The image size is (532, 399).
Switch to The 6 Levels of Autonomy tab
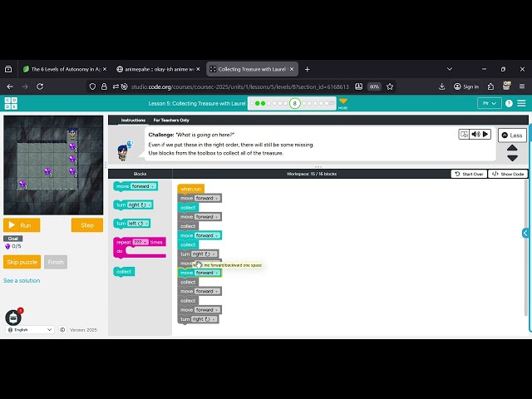point(66,69)
